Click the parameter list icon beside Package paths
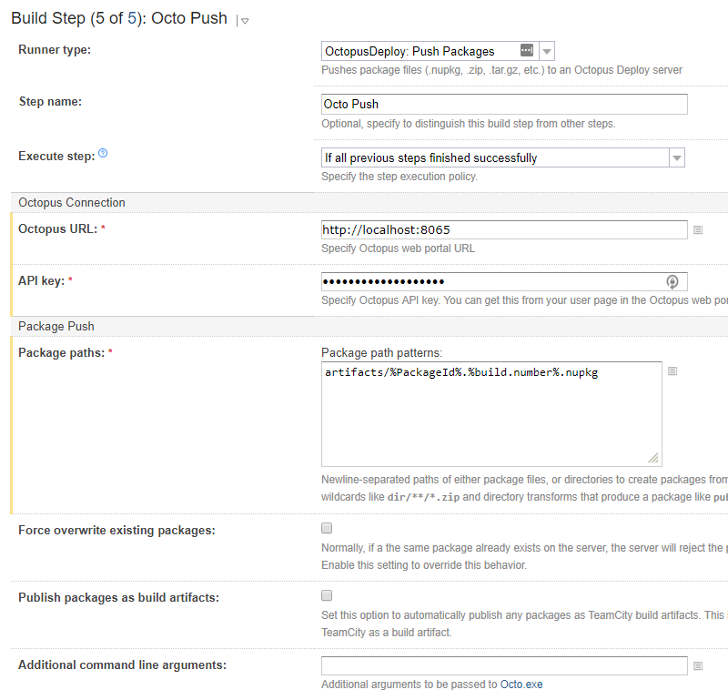728x700 pixels. tap(672, 371)
